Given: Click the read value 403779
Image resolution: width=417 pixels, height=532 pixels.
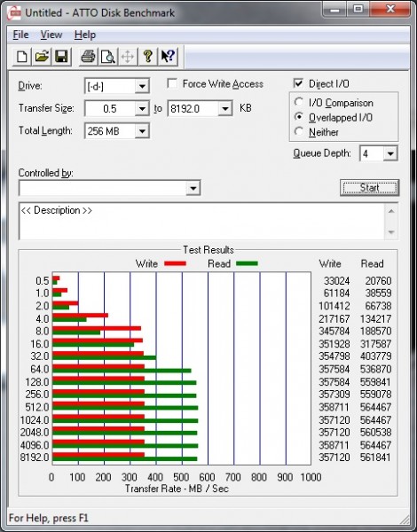Looking at the screenshot, I should tap(375, 356).
